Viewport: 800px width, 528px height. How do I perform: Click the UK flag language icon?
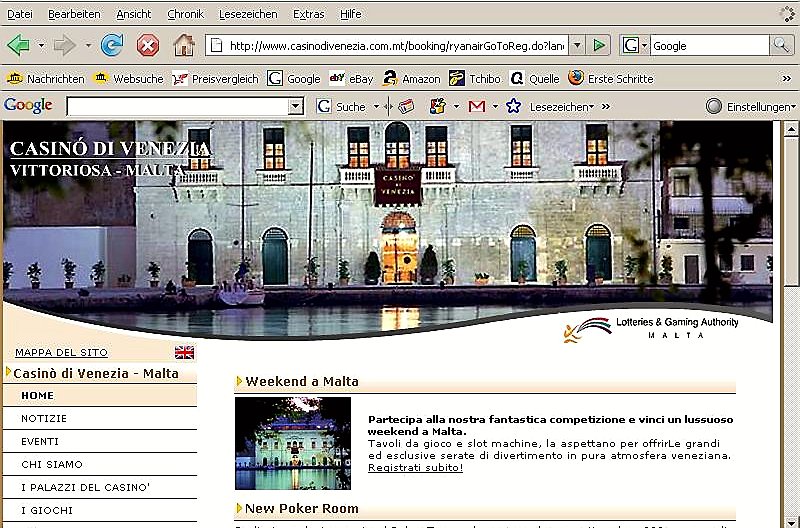pyautogui.click(x=185, y=352)
